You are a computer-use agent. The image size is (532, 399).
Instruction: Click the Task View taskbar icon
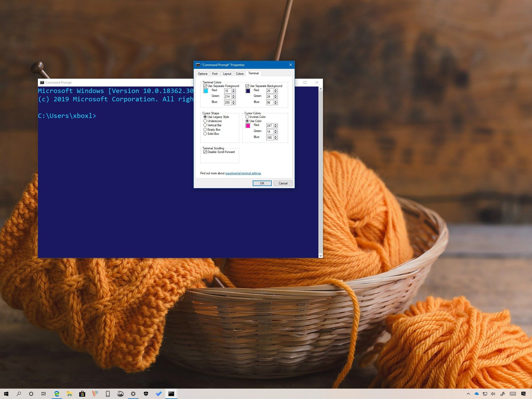44,394
